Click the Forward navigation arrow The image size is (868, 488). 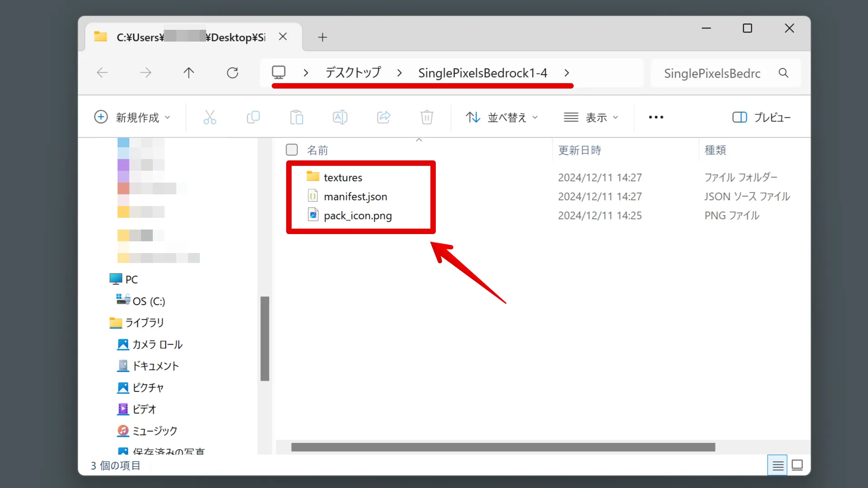[146, 73]
